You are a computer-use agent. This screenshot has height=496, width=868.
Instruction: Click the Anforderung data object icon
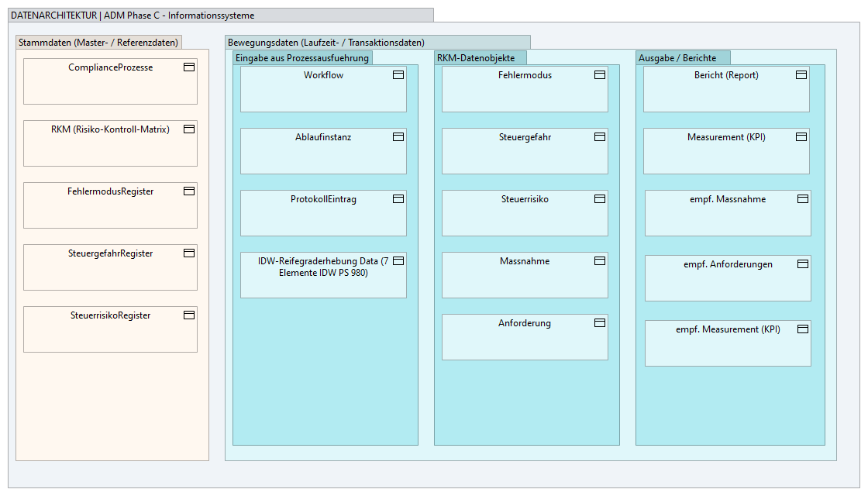pos(599,322)
